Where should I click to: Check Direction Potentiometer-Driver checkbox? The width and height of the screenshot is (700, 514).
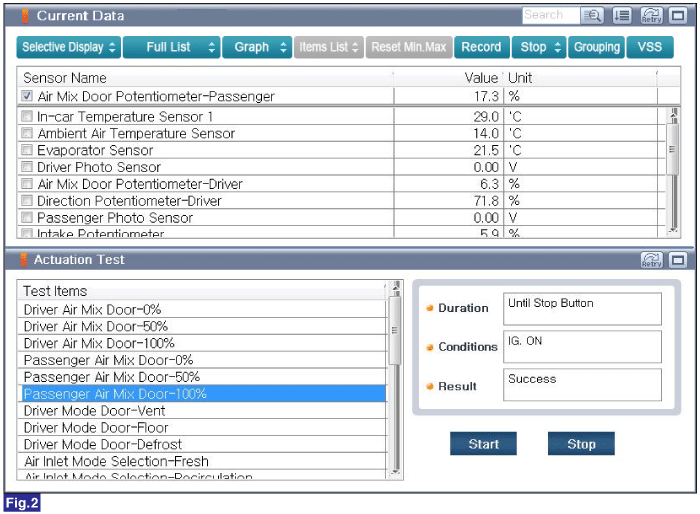[x=27, y=200]
